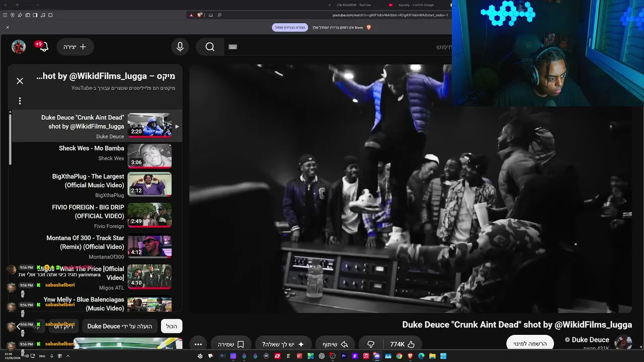This screenshot has width=644, height=362.
Task: Launch Microsoft Edge from the taskbar
Action: coord(421,356)
